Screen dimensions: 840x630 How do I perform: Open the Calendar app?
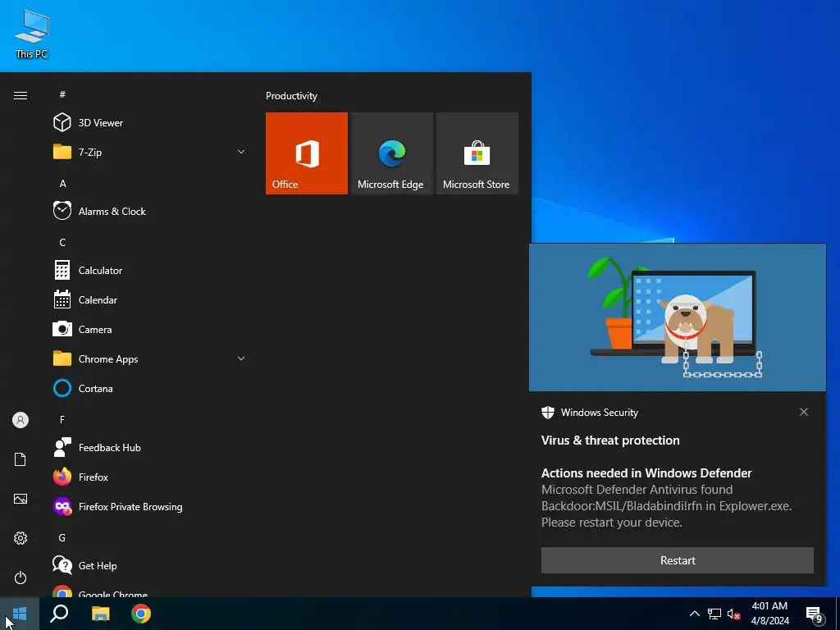(x=150, y=300)
